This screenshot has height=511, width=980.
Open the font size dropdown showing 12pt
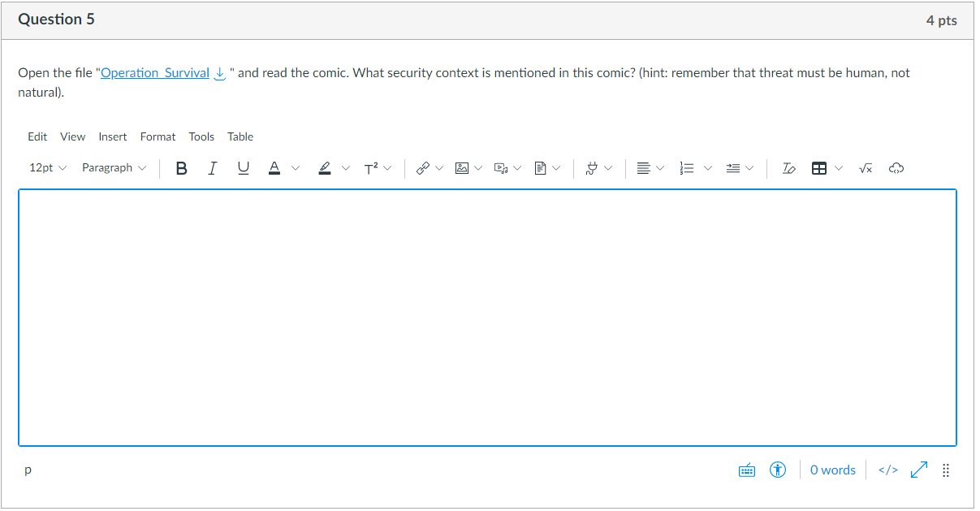pyautogui.click(x=46, y=167)
